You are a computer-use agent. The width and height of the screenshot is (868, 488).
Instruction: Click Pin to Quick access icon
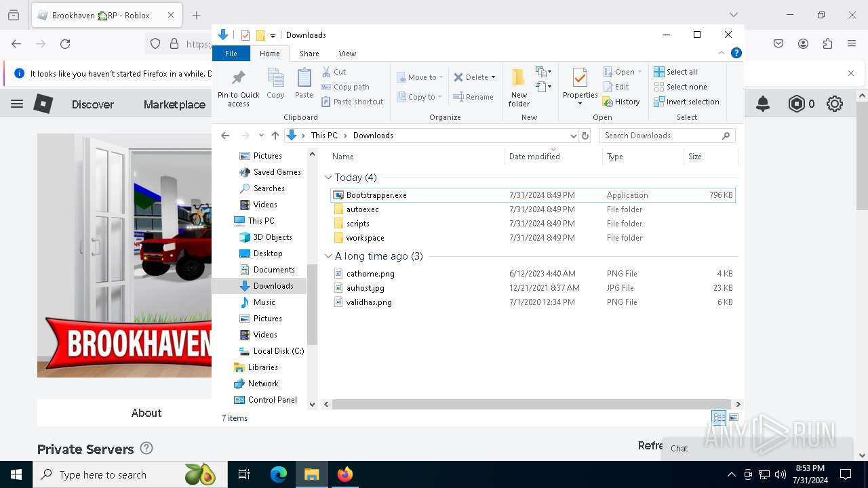point(238,78)
